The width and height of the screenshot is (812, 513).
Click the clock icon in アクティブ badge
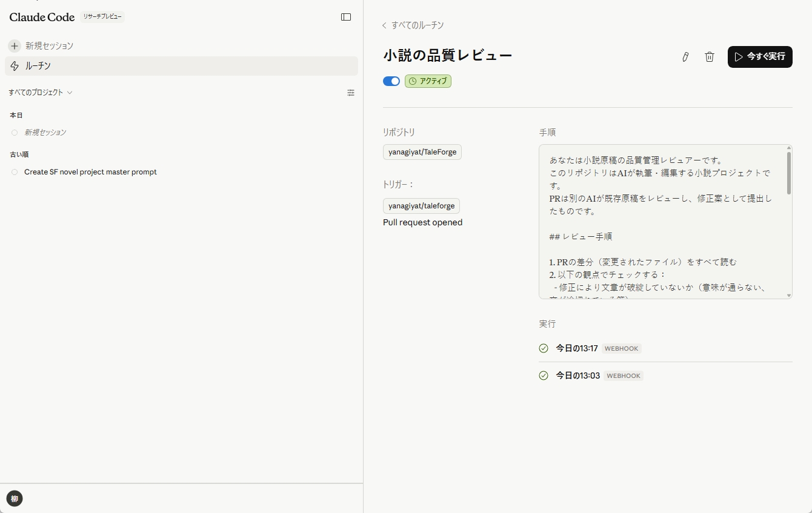413,81
